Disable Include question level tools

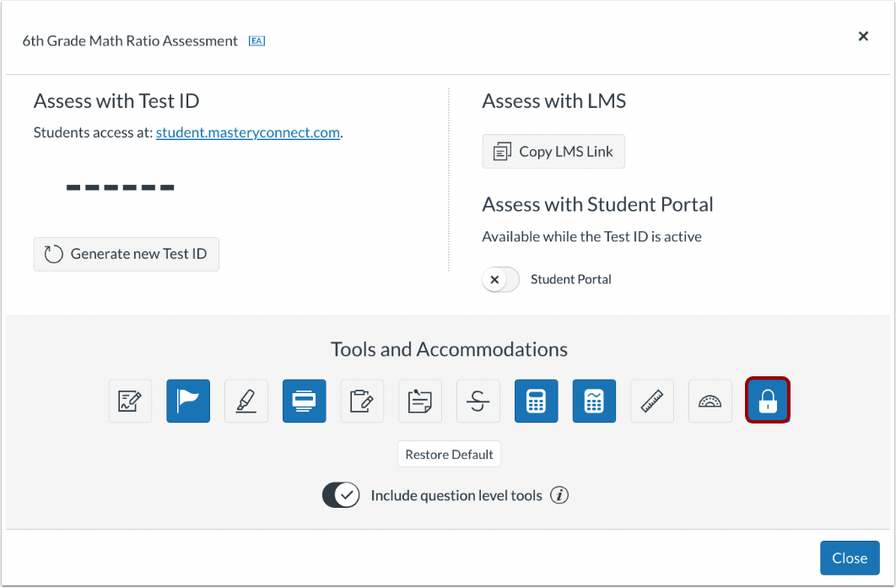tap(341, 495)
